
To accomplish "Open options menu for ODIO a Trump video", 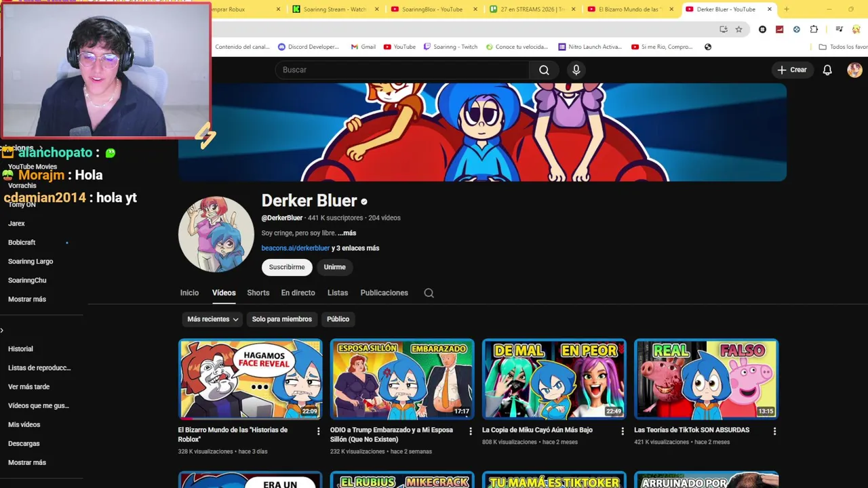I will pyautogui.click(x=471, y=431).
